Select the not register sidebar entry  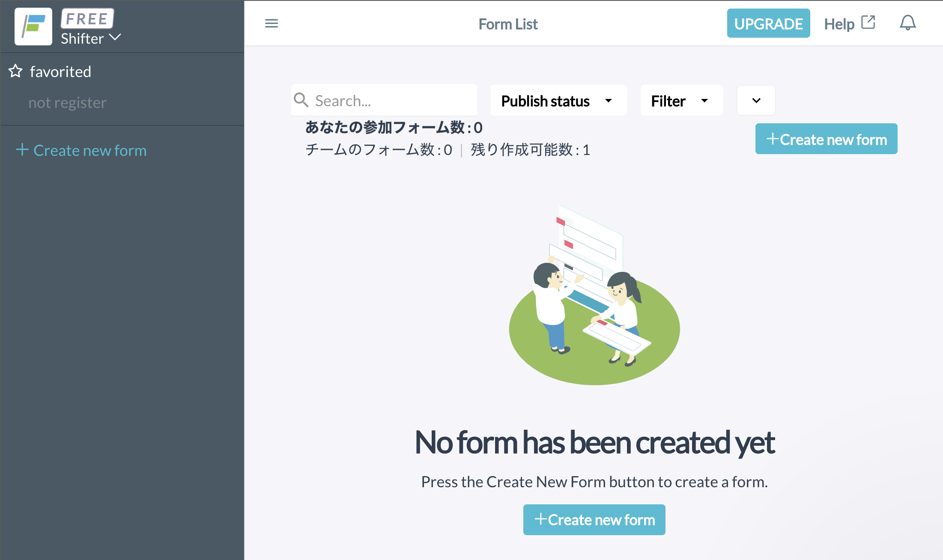67,103
